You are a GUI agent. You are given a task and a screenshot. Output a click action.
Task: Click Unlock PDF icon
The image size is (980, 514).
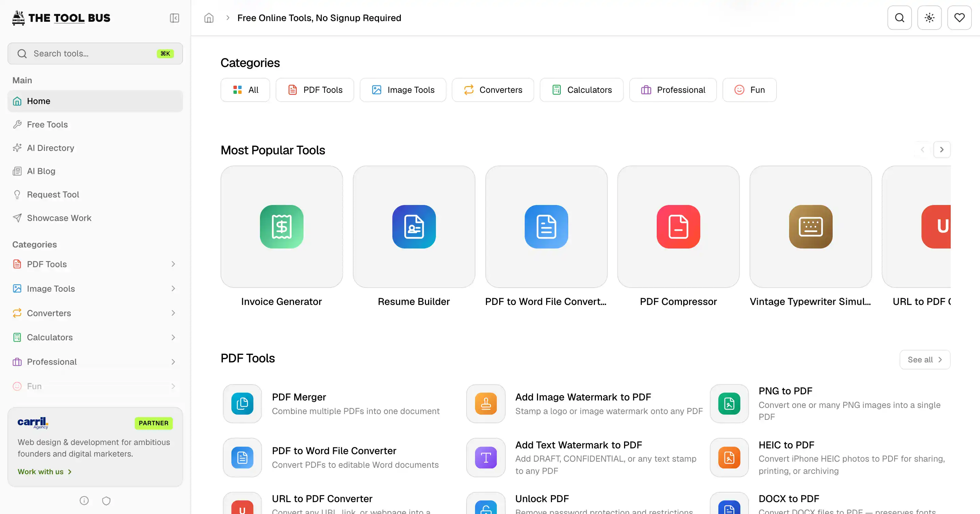click(x=486, y=504)
